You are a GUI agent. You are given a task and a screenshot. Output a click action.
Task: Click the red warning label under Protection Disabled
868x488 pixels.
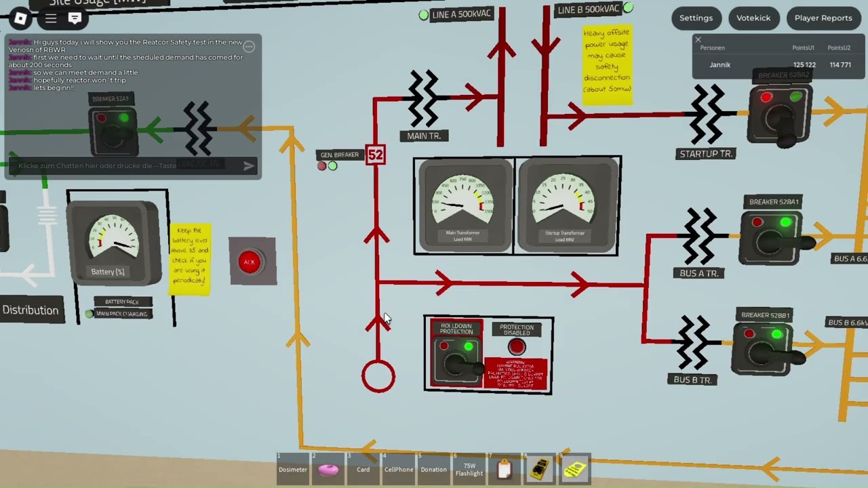click(515, 374)
